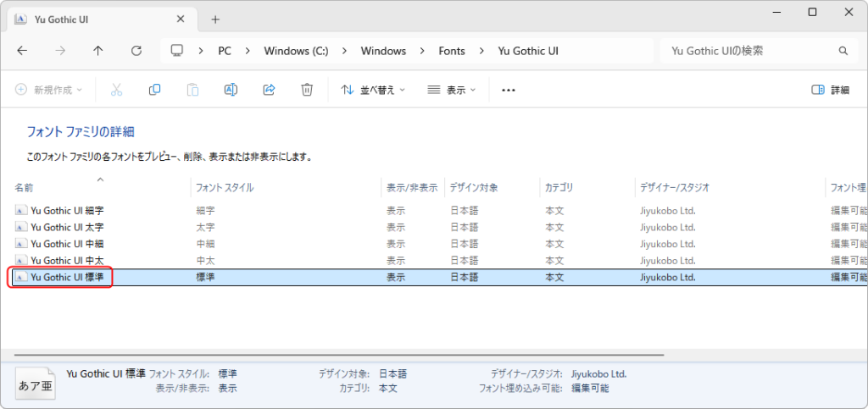Click font file icon for Yu Gothic UI 中細

pyautogui.click(x=21, y=244)
